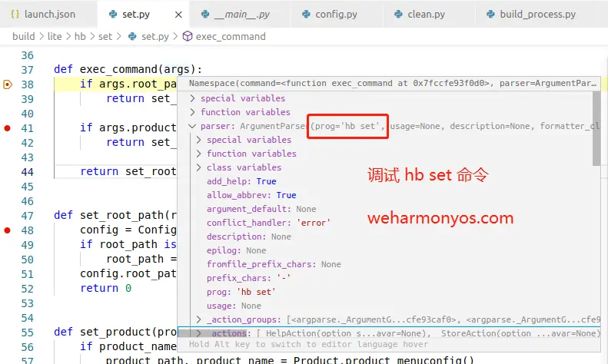608x364 pixels.
Task: Click 'def set_product' on line 55
Action: click(x=115, y=333)
